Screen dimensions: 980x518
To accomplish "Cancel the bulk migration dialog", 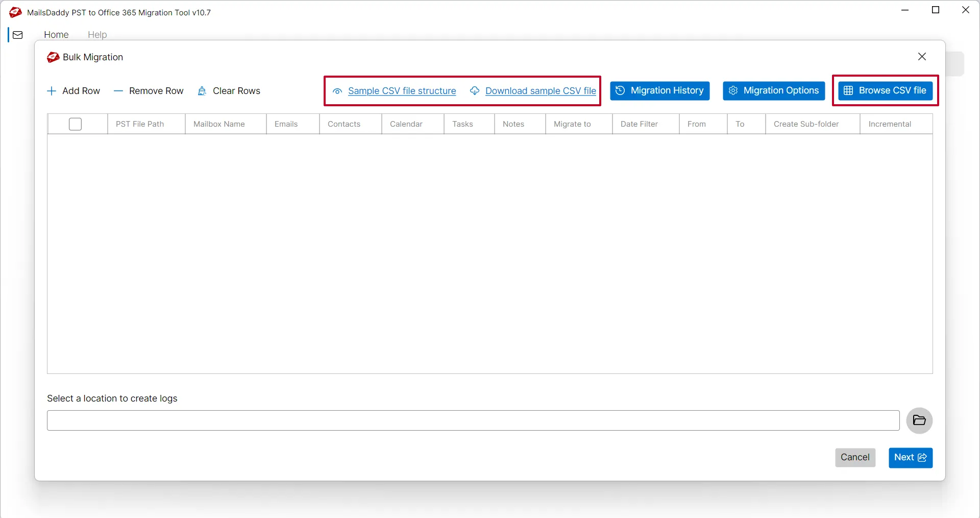I will pyautogui.click(x=855, y=457).
